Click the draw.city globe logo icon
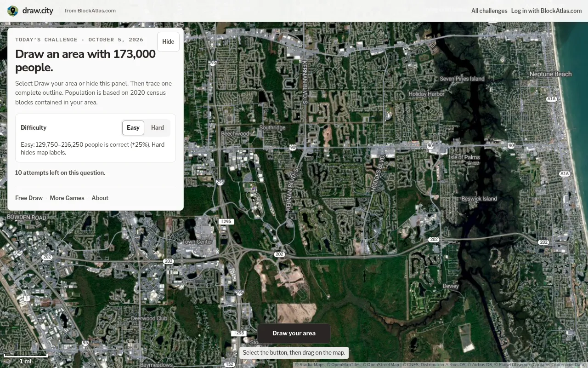The image size is (588, 368). click(x=13, y=11)
